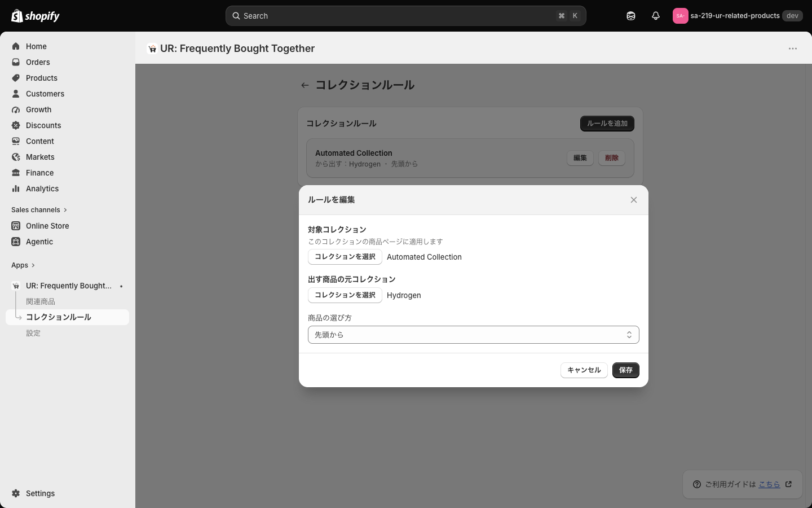Screen dimensions: 812x508
Task: Click the Customers person icon
Action: pyautogui.click(x=16, y=94)
